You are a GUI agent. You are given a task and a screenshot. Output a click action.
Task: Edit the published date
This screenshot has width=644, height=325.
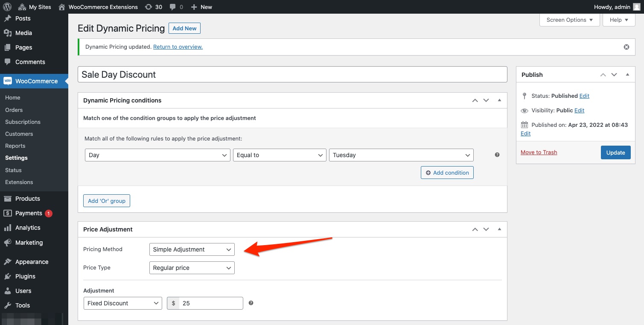tap(525, 133)
